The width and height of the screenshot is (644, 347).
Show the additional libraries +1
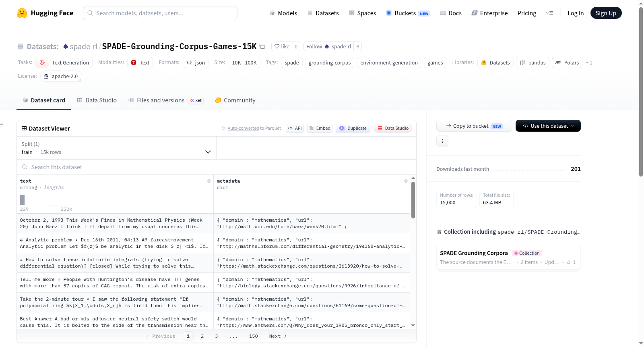[x=589, y=62]
